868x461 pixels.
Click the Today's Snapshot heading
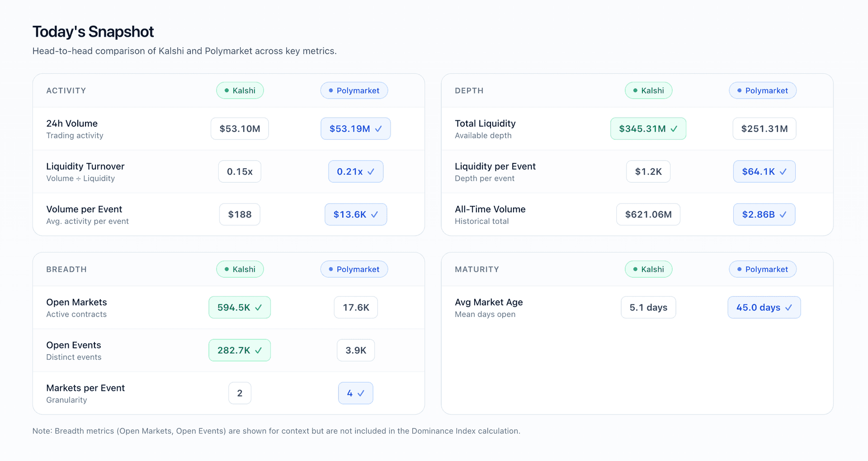pyautogui.click(x=93, y=32)
